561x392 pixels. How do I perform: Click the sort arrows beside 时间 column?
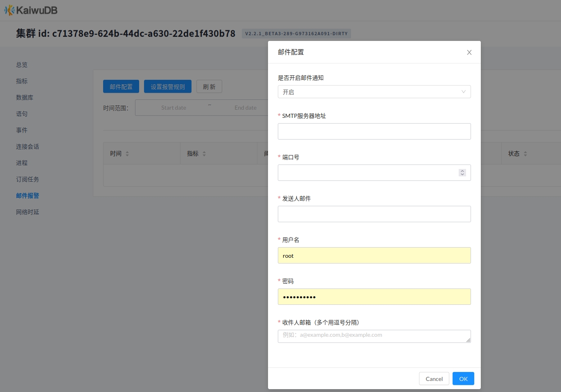127,153
